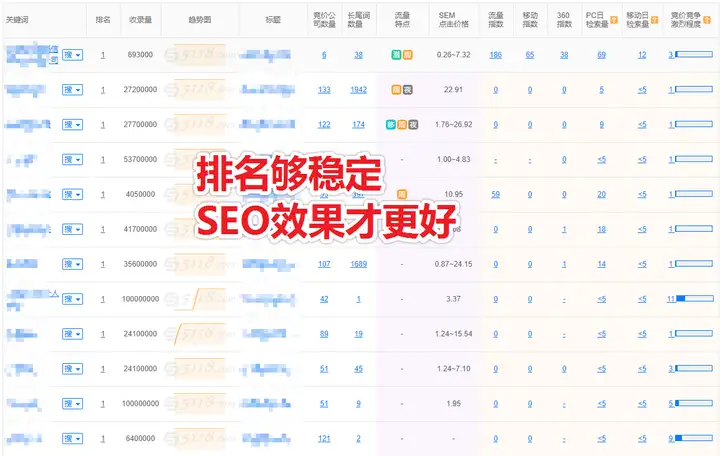Click help icon beside 移动日检索量 header
Image resolution: width=720 pixels, height=456 pixels.
[x=654, y=20]
